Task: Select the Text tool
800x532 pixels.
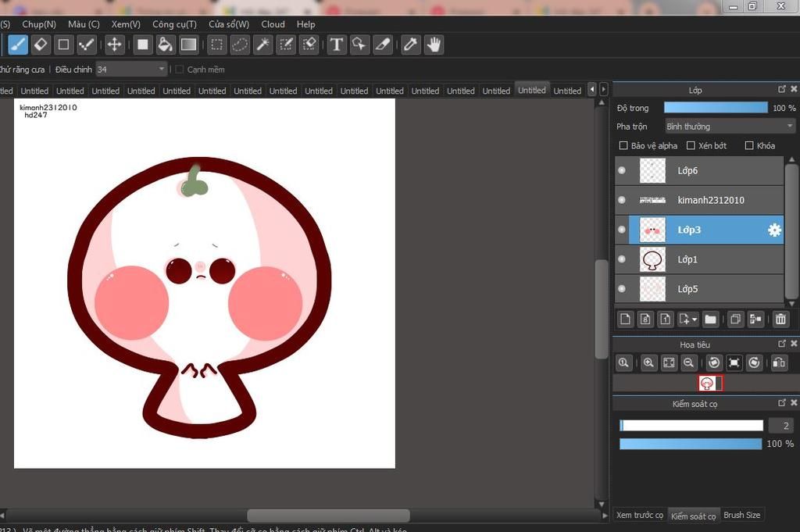Action: (337, 45)
